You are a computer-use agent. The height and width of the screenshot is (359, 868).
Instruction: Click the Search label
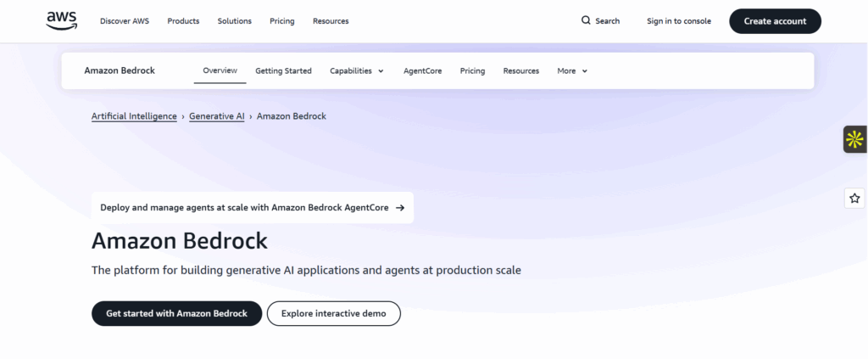[x=607, y=21]
